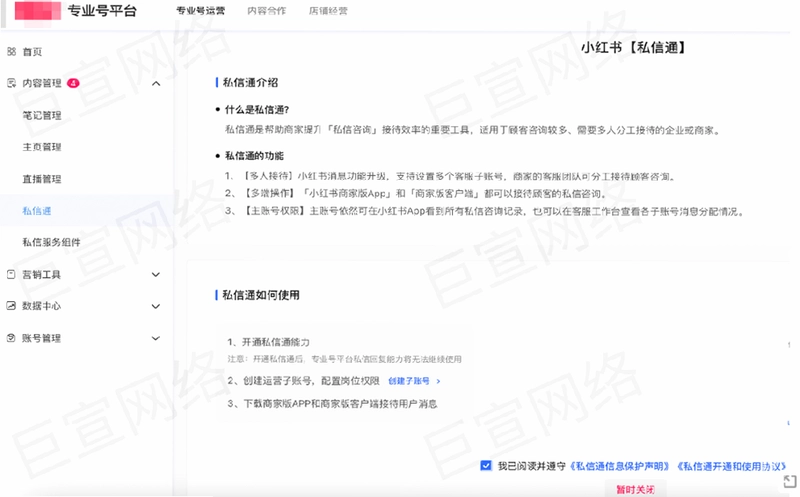Switch to the 店铺经营 top tab

(x=328, y=11)
